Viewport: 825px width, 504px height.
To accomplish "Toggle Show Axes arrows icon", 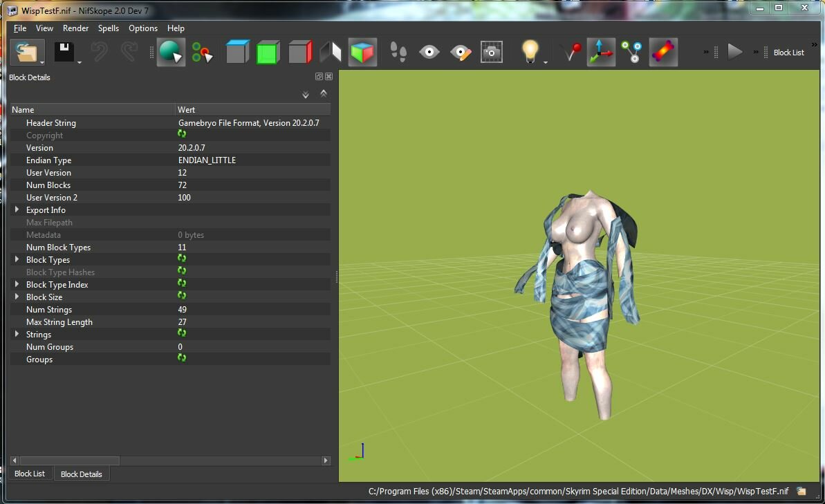I will point(601,52).
